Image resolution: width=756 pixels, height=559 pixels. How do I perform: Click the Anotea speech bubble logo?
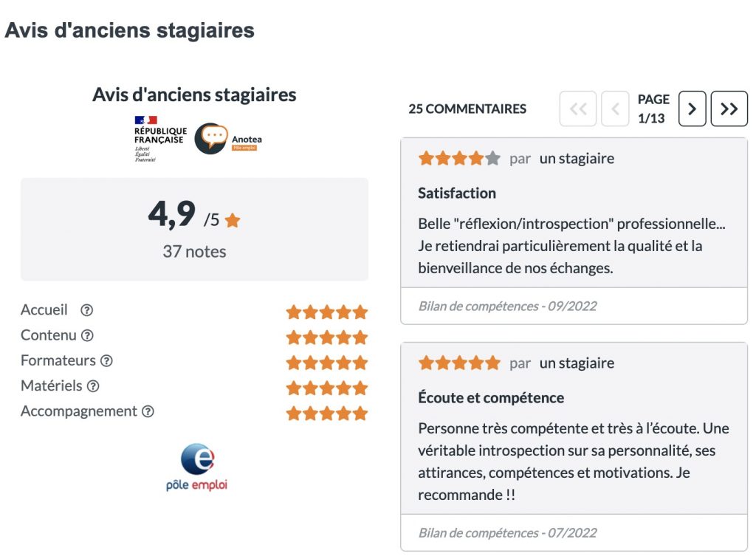(210, 138)
